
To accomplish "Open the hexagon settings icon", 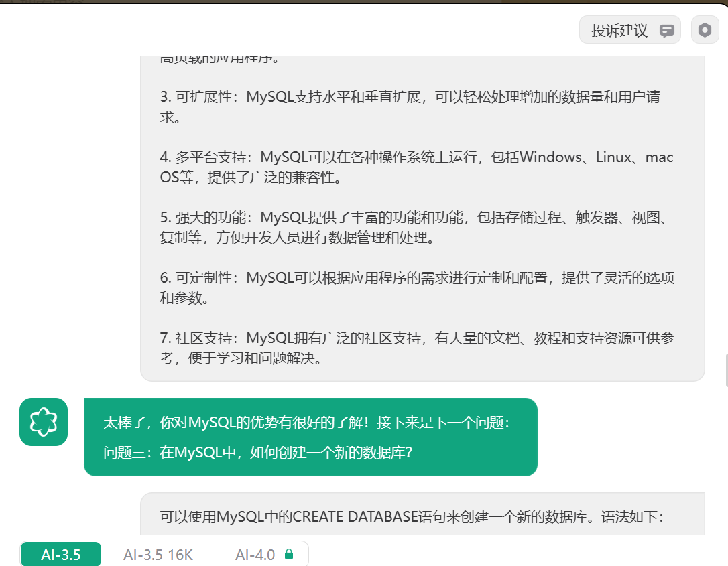I will point(705,30).
